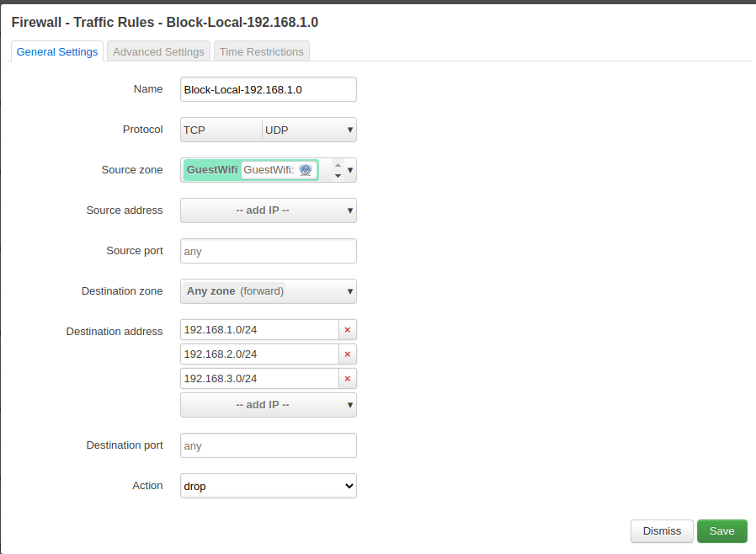
Task: Switch to the General Settings tab
Action: [x=57, y=51]
